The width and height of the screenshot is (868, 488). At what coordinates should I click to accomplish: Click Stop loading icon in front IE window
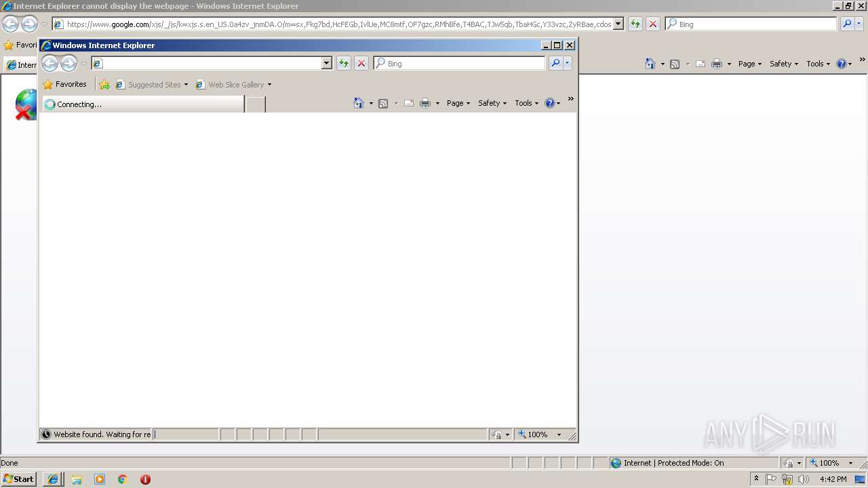[361, 63]
